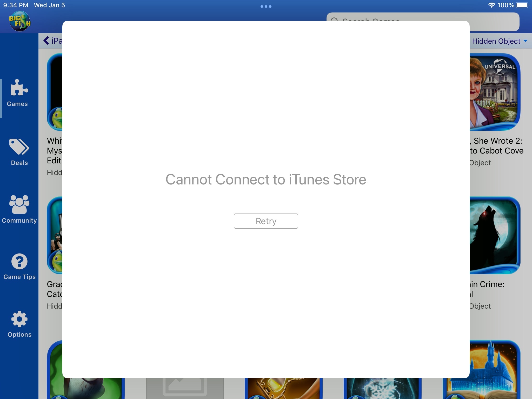Tap the three-dot multitasking menu
Viewport: 532px width, 399px height.
click(x=266, y=6)
